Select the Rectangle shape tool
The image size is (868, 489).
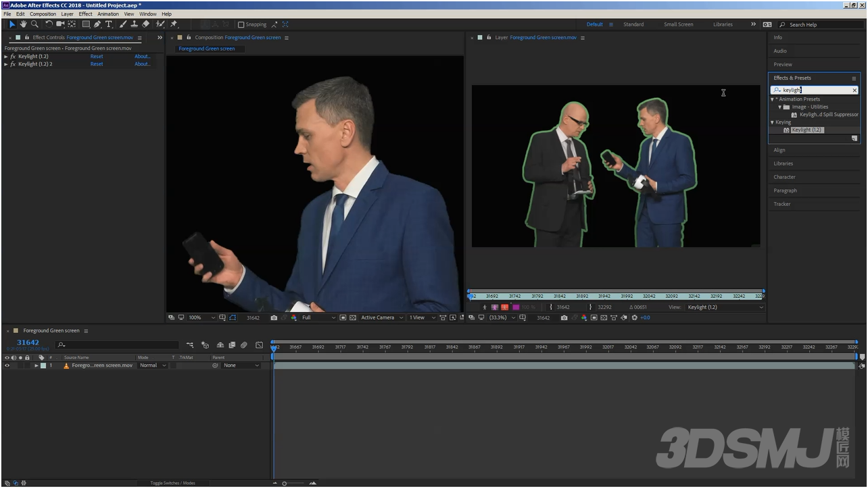86,24
